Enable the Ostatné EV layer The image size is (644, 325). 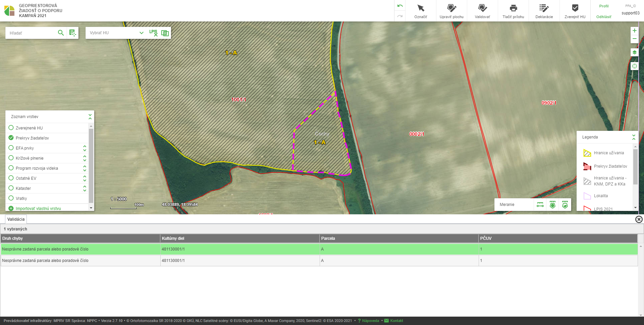(x=11, y=178)
